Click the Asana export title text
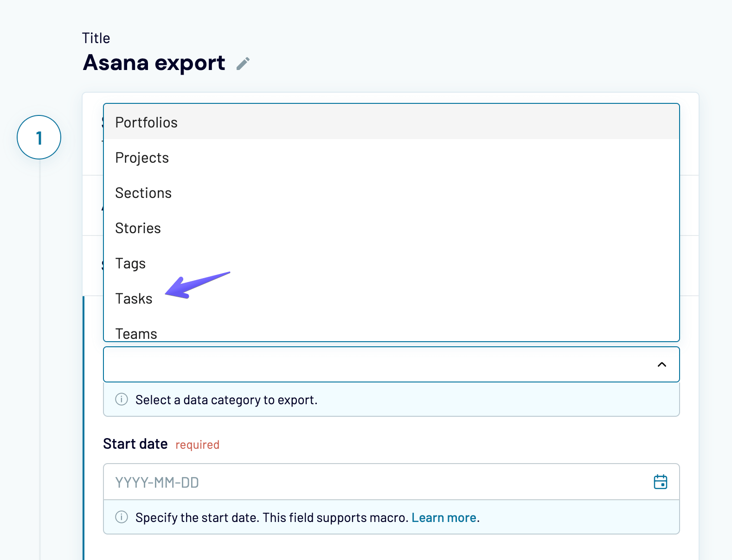 154,63
